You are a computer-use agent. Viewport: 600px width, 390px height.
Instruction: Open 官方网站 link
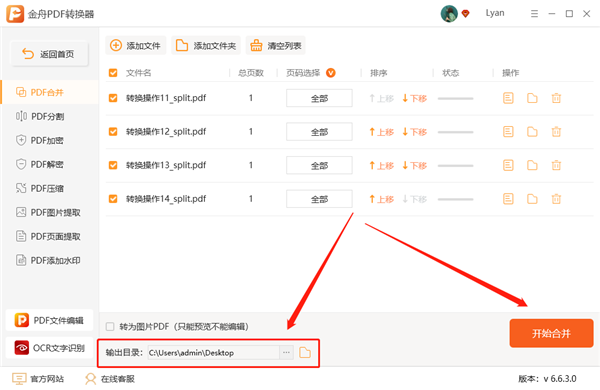click(x=38, y=379)
